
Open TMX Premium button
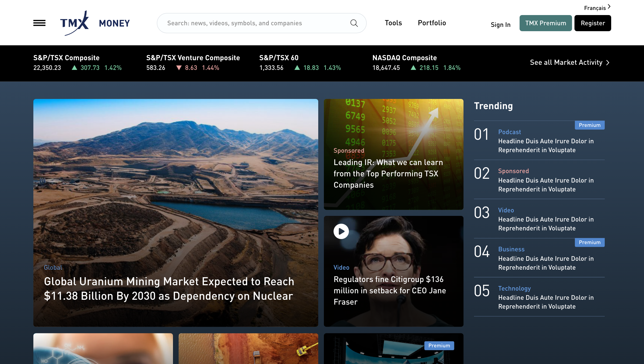pos(546,23)
